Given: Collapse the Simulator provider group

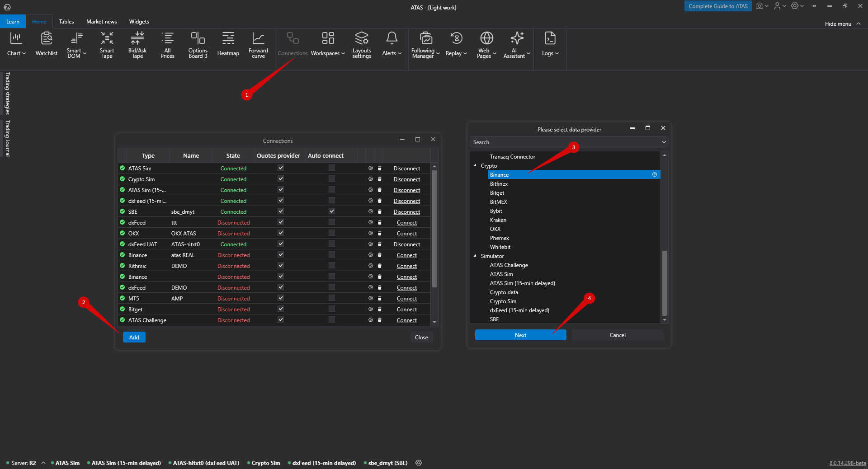Looking at the screenshot, I should click(475, 256).
